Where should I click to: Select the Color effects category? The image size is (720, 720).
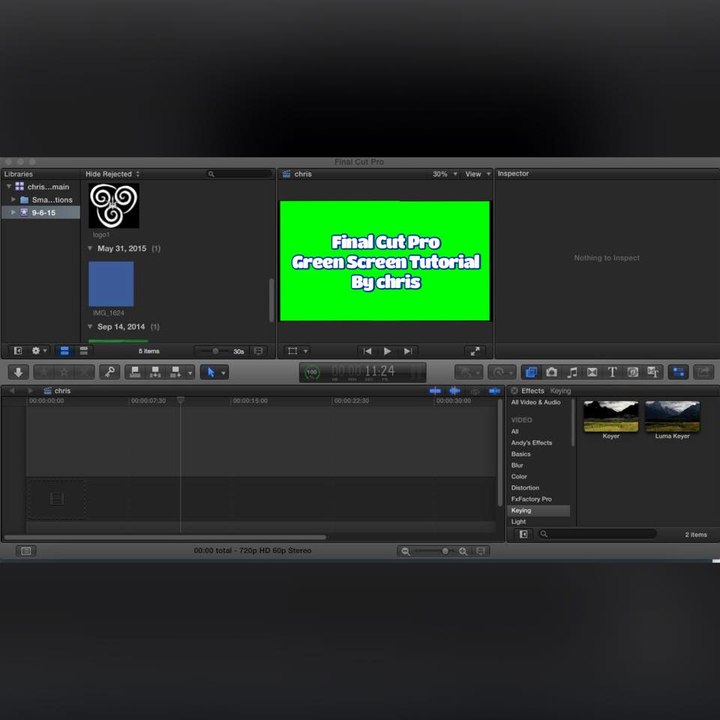[x=519, y=477]
